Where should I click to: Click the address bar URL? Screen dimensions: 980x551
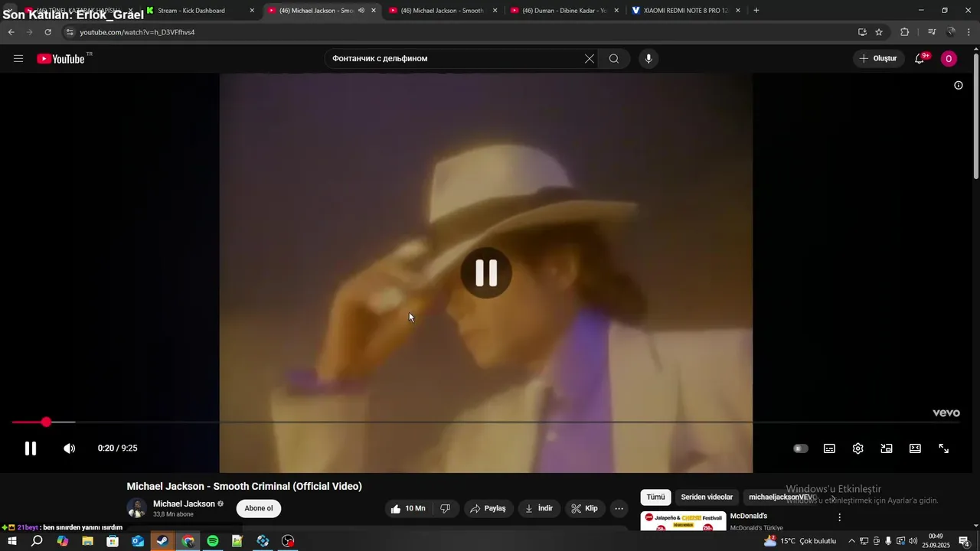pos(137,32)
